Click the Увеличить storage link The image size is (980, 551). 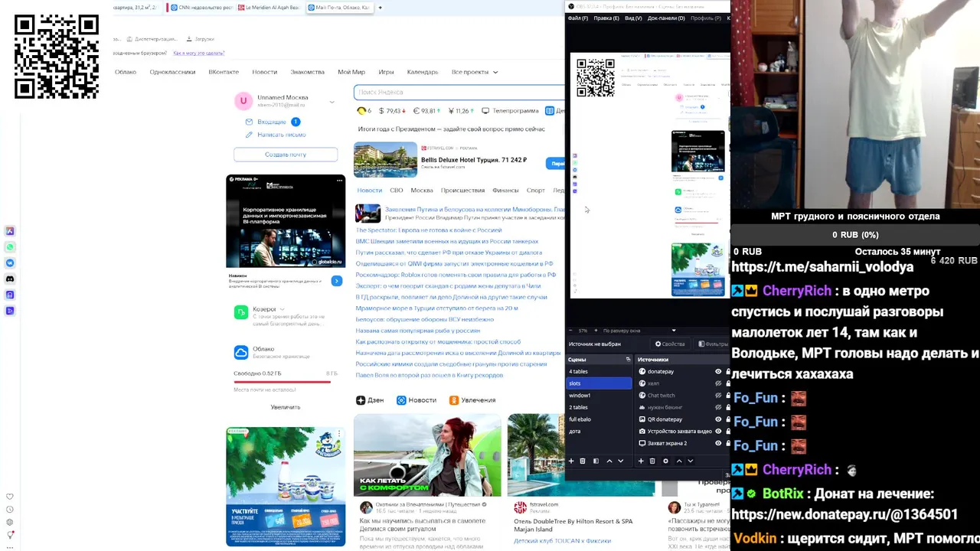click(286, 407)
